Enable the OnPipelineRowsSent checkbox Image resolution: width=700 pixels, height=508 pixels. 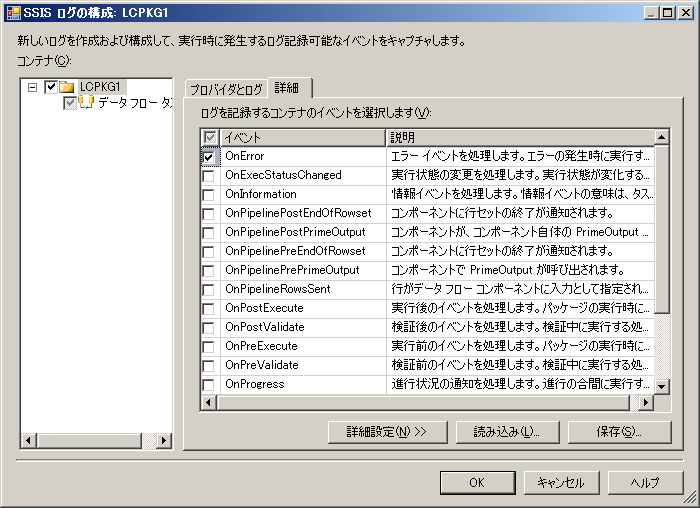[208, 290]
